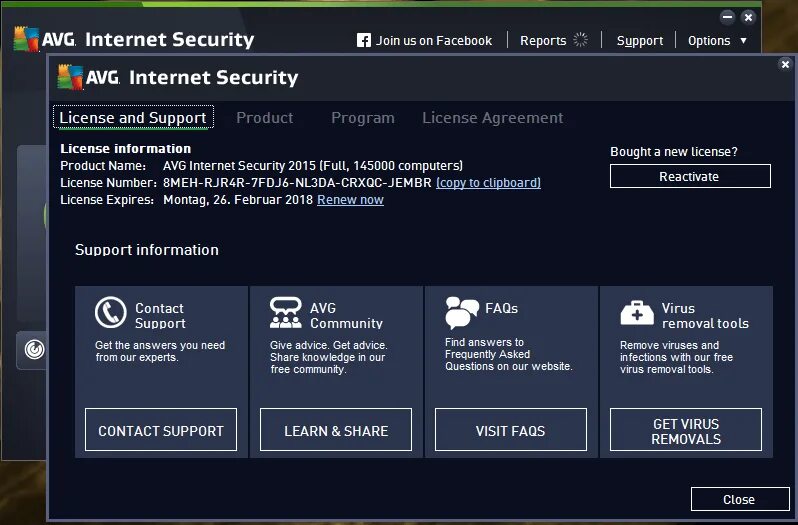Open the Options dropdown arrow in main window
The height and width of the screenshot is (525, 798).
744,40
